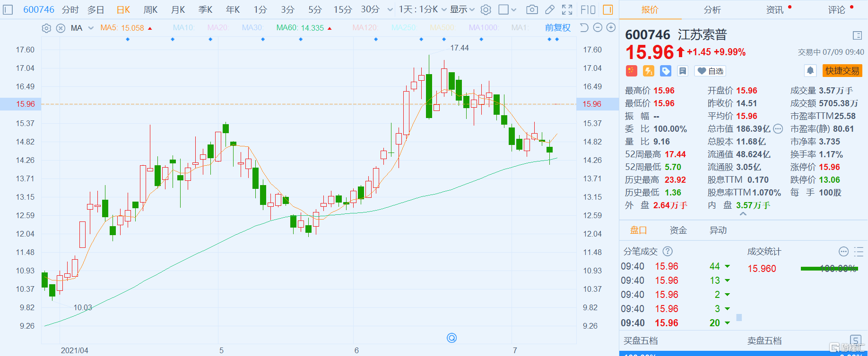Click the 52周最高 17.44 value
The width and height of the screenshot is (868, 356).
tap(675, 154)
